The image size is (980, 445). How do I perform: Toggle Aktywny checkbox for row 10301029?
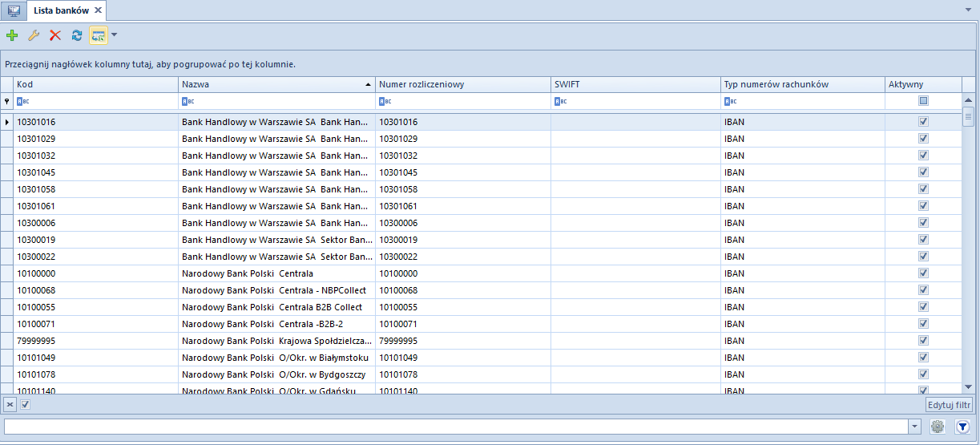923,139
